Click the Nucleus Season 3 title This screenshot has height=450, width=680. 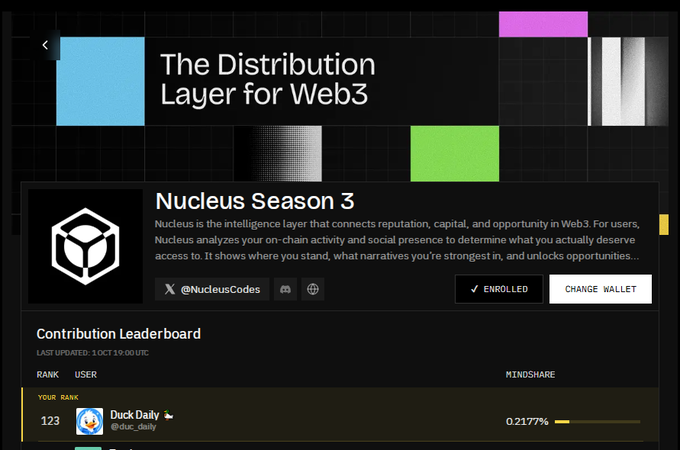click(255, 201)
